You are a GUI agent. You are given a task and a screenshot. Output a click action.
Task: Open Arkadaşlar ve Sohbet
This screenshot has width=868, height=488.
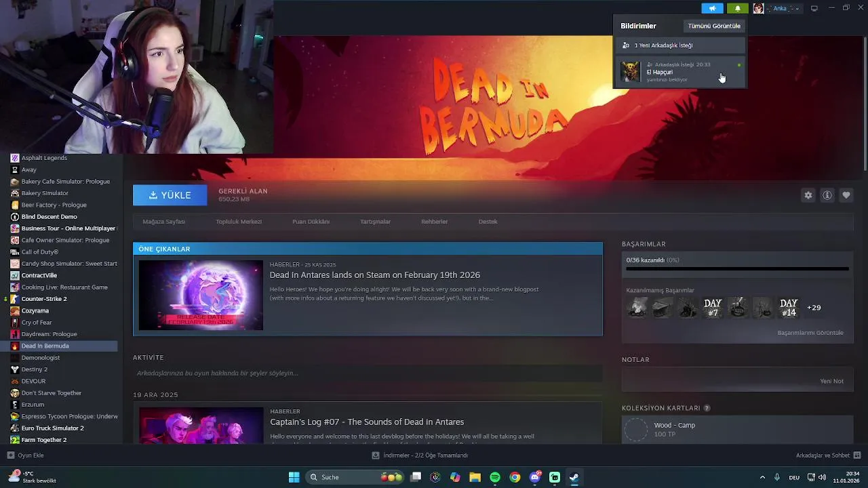(828, 455)
